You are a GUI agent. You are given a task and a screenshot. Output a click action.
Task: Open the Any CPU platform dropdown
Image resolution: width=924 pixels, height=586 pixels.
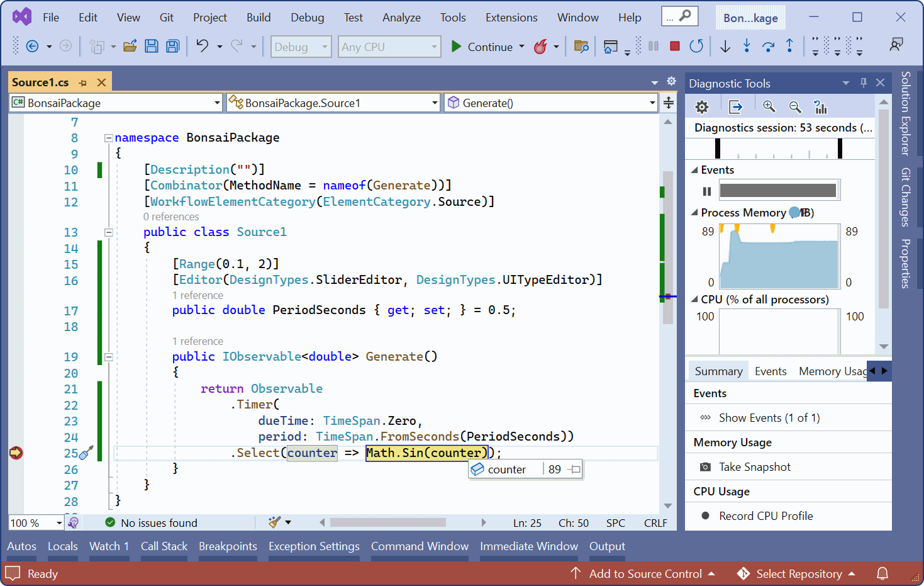tap(389, 47)
